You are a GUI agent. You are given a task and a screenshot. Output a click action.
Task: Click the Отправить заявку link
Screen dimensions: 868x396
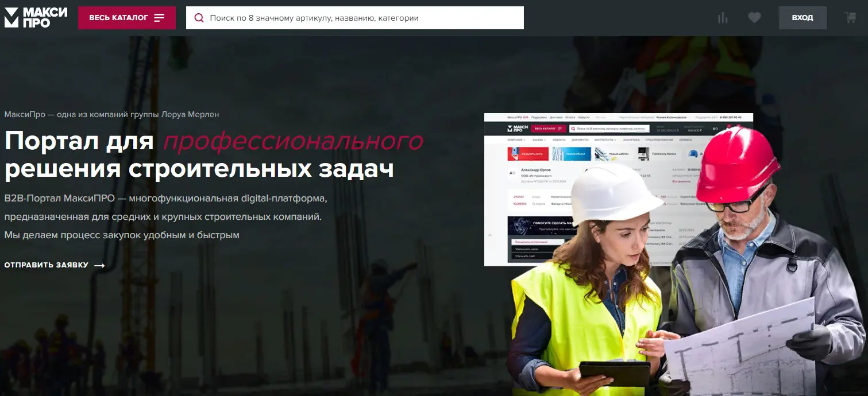pyautogui.click(x=55, y=265)
